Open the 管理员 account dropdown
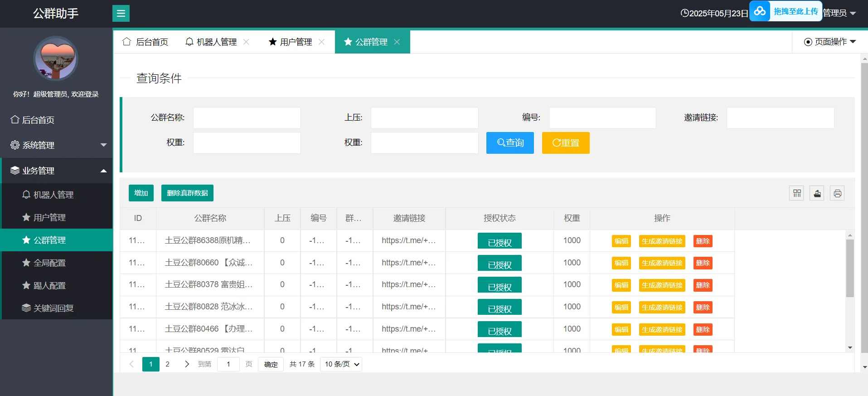The image size is (868, 396). point(839,13)
